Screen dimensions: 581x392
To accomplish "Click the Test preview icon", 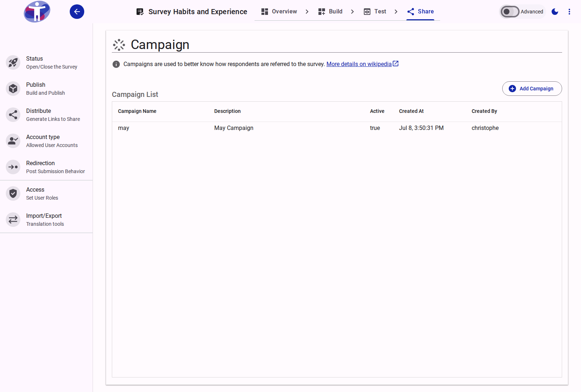I will [x=367, y=12].
